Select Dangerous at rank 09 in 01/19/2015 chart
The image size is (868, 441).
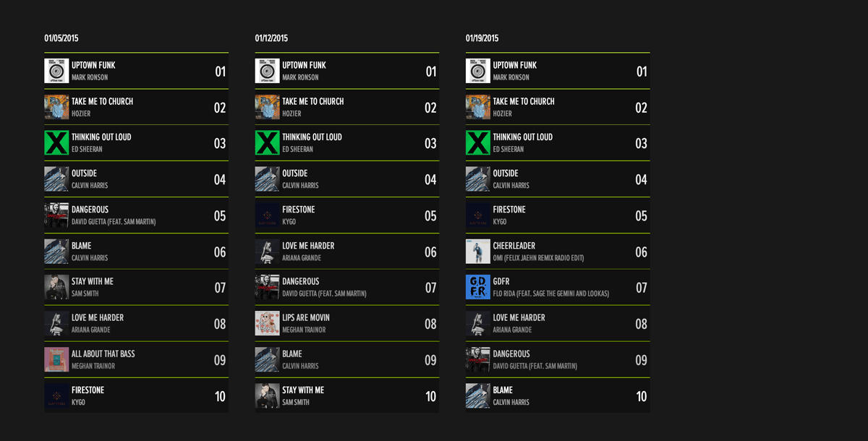[x=557, y=360]
